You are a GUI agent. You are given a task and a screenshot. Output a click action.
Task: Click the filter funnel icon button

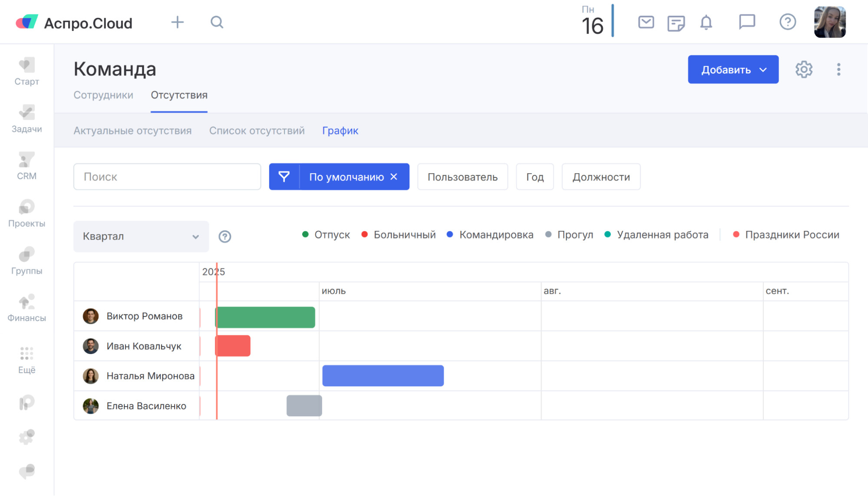284,177
